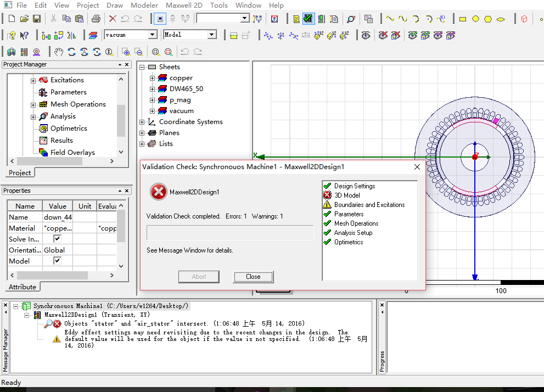Image resolution: width=544 pixels, height=392 pixels.
Task: Click the Validate green checkmark toolbar icon
Action: coord(308,18)
